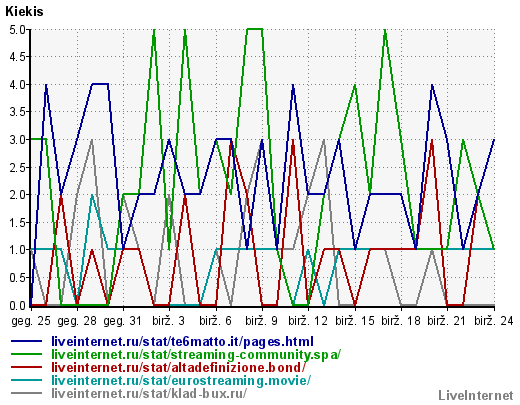The width and height of the screenshot is (520, 405).
Task: Click the LiveInternet label
Action: [x=476, y=396]
